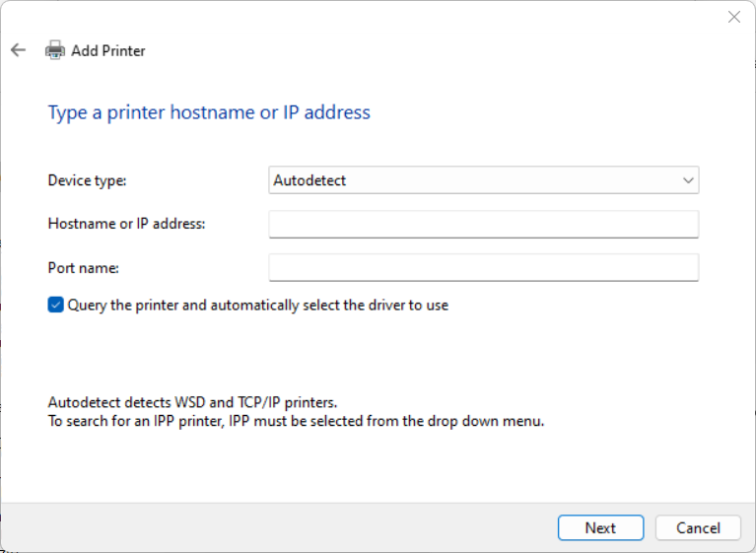Cancel the printer setup wizard
The width and height of the screenshot is (756, 553).
[698, 527]
